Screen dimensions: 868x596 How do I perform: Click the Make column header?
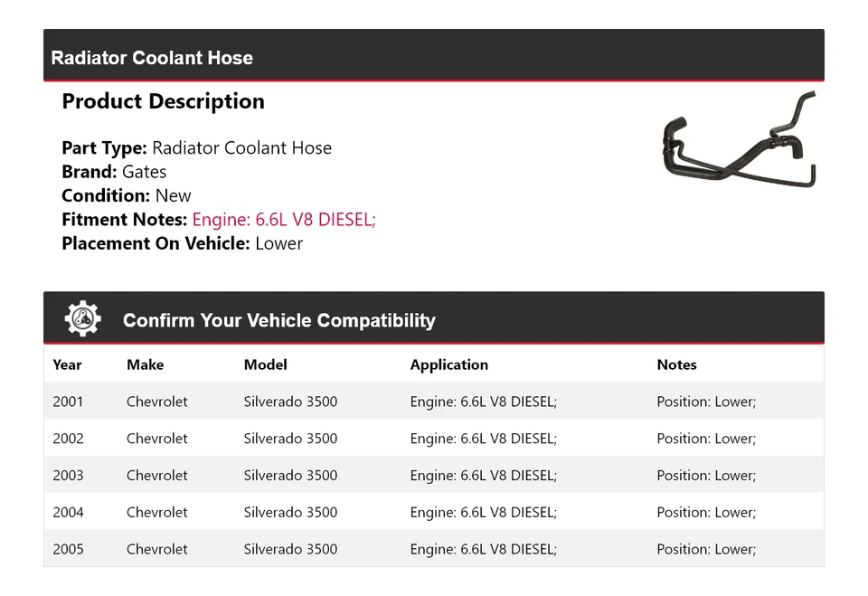click(145, 364)
